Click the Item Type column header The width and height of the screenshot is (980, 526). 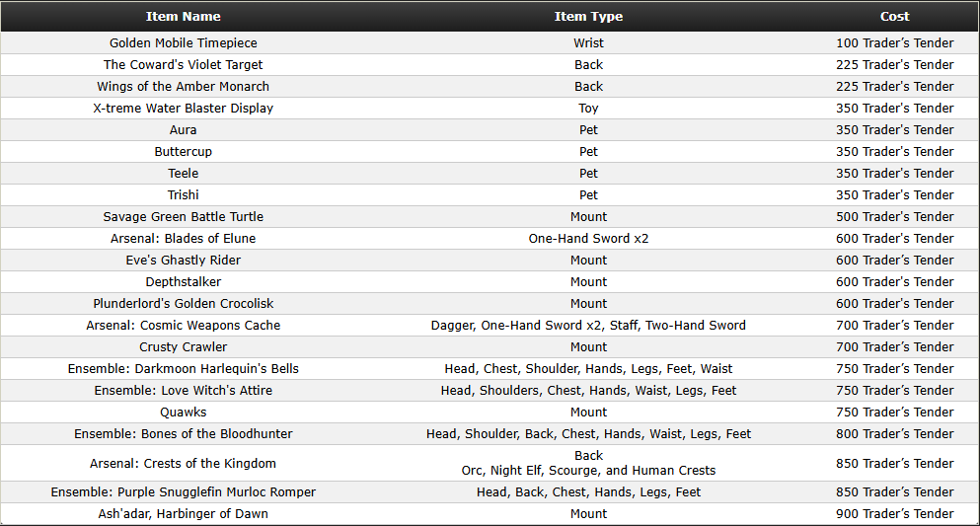point(588,17)
